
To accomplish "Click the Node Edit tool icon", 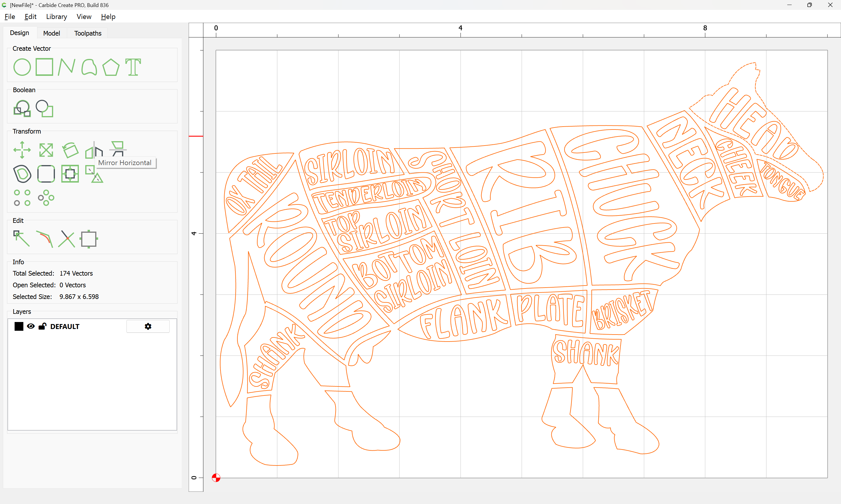I will [x=21, y=239].
